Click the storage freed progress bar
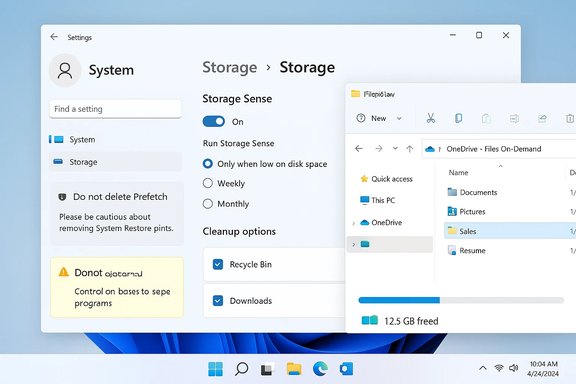The image size is (576, 384). coord(461,300)
